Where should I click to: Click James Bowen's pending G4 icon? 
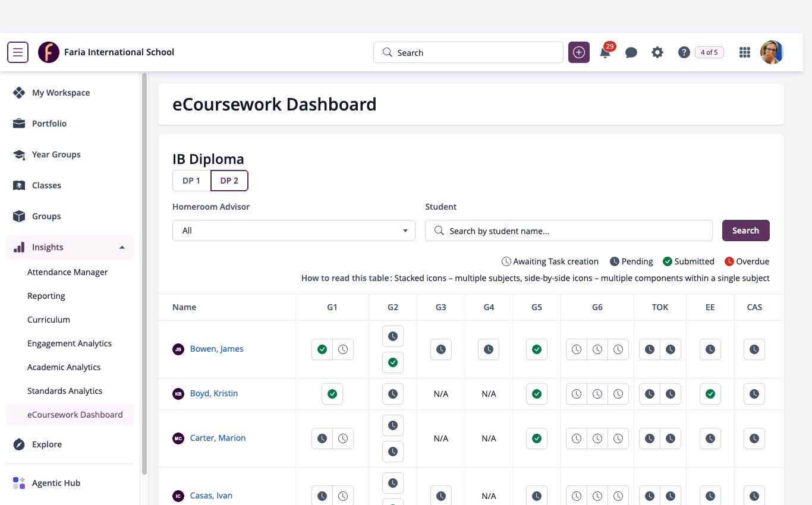click(x=489, y=349)
